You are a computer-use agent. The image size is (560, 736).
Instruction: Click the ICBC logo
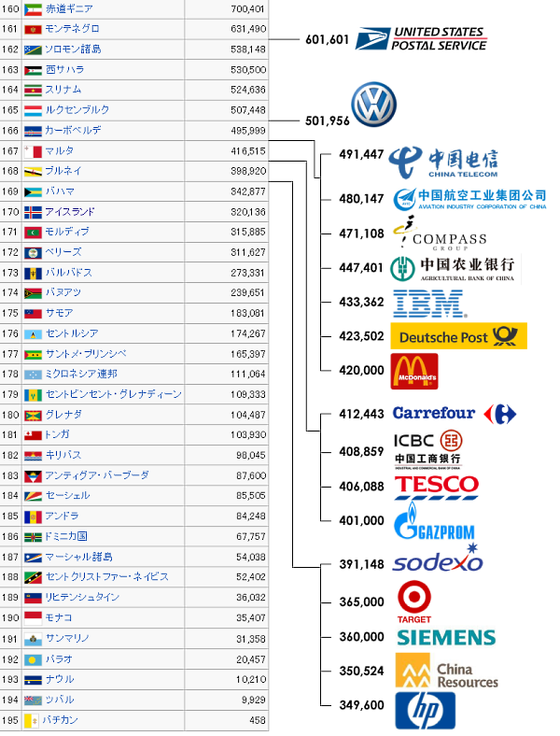[x=427, y=449]
